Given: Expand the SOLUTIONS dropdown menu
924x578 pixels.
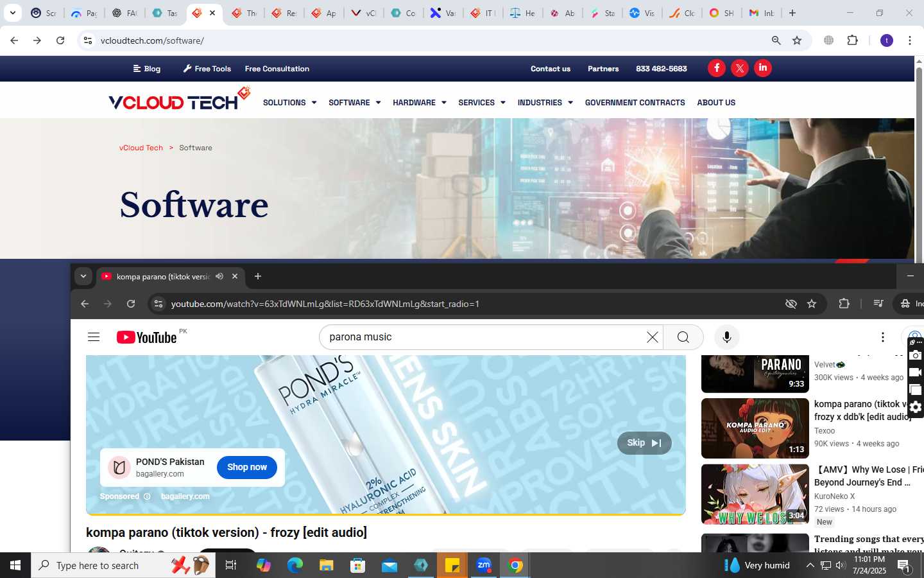Looking at the screenshot, I should (289, 103).
